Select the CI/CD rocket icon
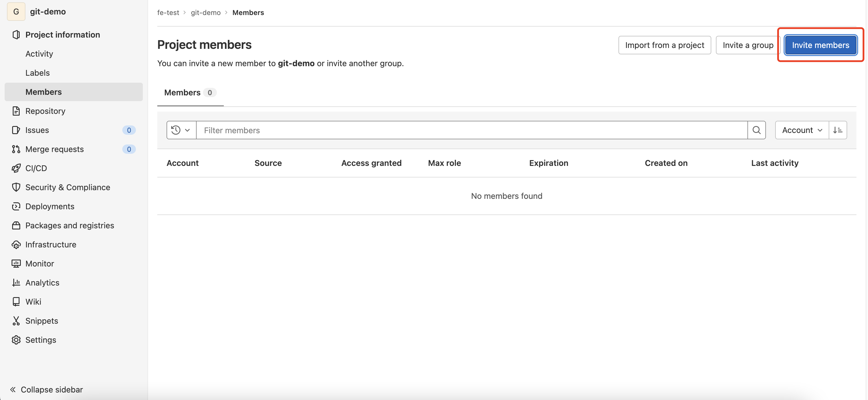868x400 pixels. pyautogui.click(x=16, y=168)
